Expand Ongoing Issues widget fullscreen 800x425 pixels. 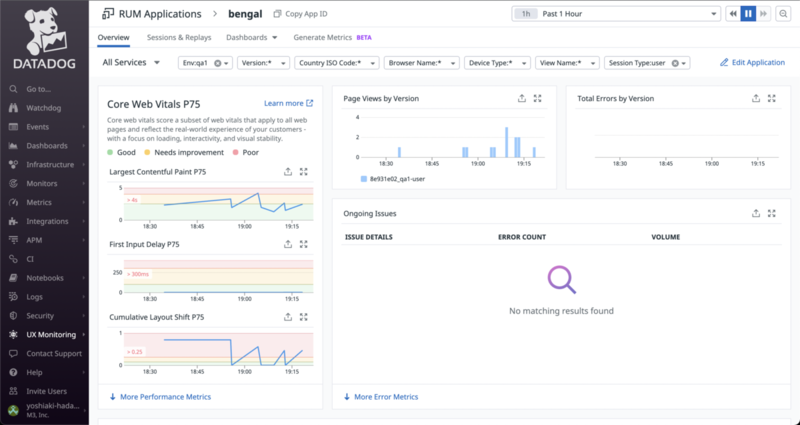(x=771, y=213)
